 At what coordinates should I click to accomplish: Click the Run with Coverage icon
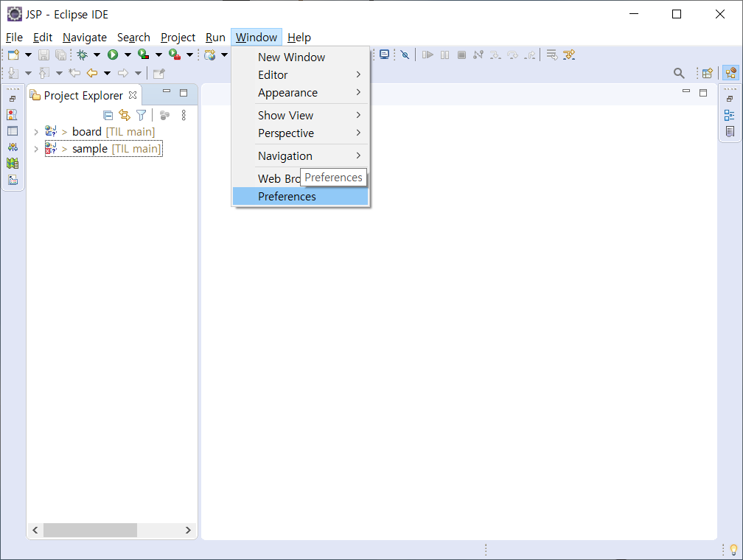point(144,55)
